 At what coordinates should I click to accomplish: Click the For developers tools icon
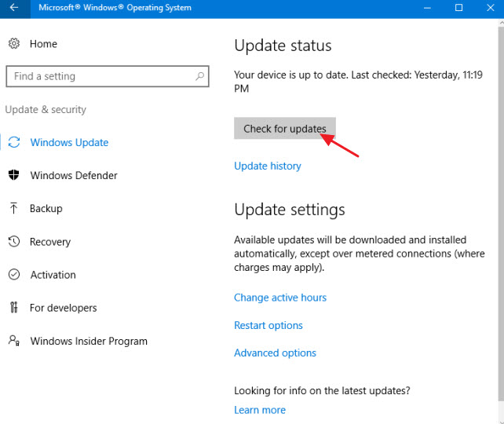coord(14,307)
